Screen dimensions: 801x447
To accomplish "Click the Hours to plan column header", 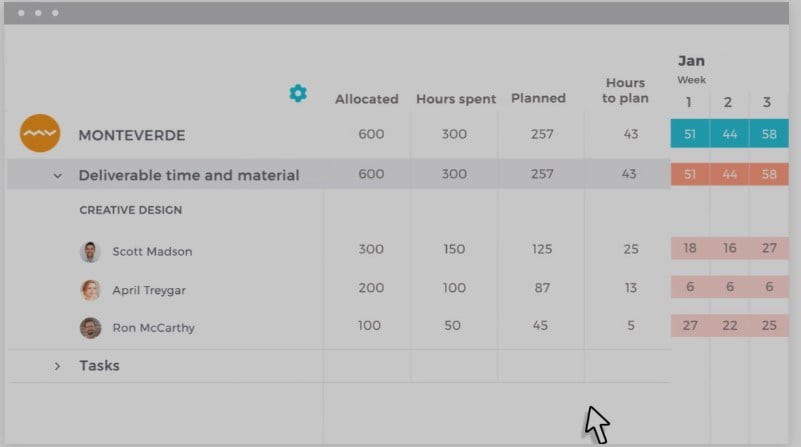I will coord(625,90).
